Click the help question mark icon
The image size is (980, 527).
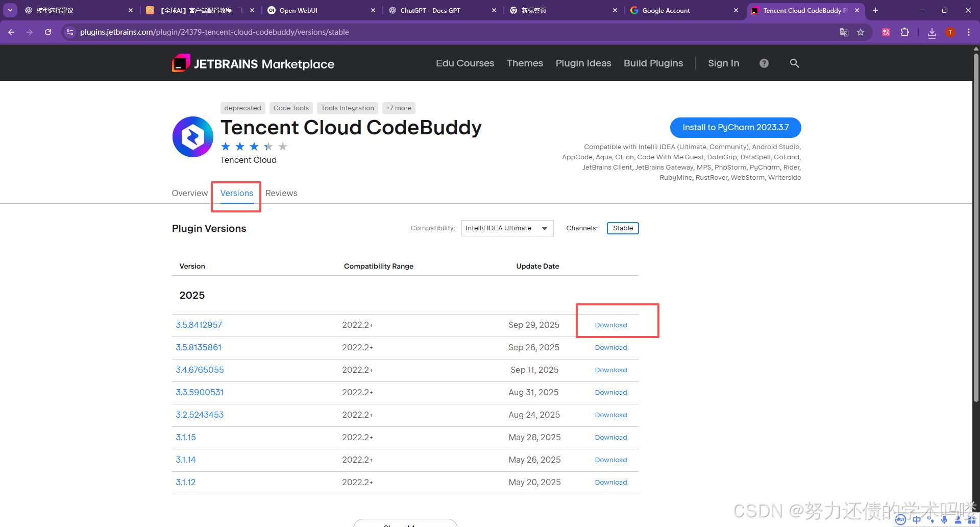click(764, 63)
